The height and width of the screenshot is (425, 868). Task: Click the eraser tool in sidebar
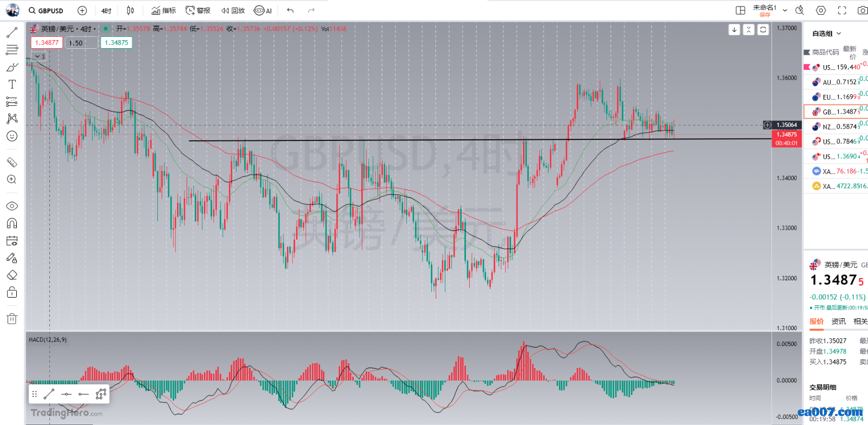point(12,275)
